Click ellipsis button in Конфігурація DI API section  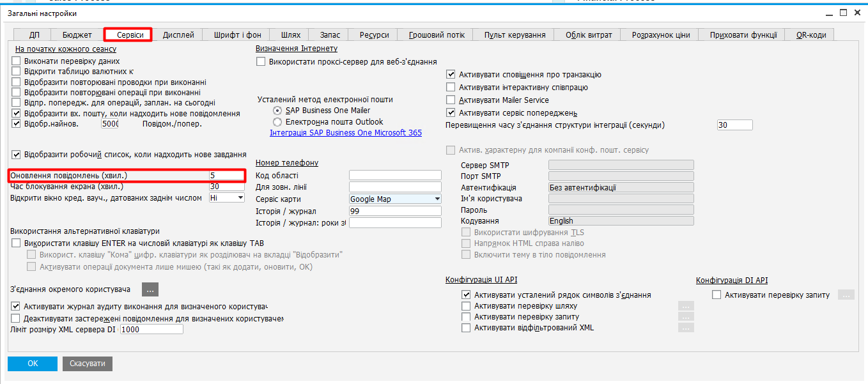click(846, 295)
